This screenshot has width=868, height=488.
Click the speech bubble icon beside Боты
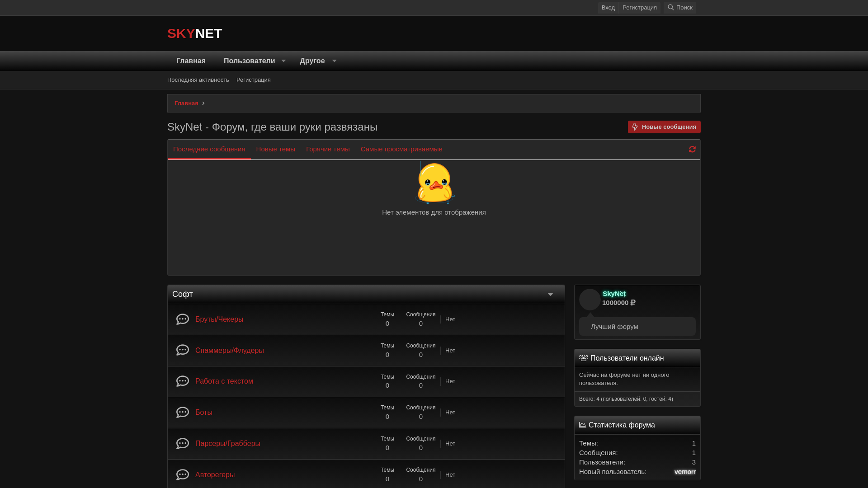click(x=183, y=413)
